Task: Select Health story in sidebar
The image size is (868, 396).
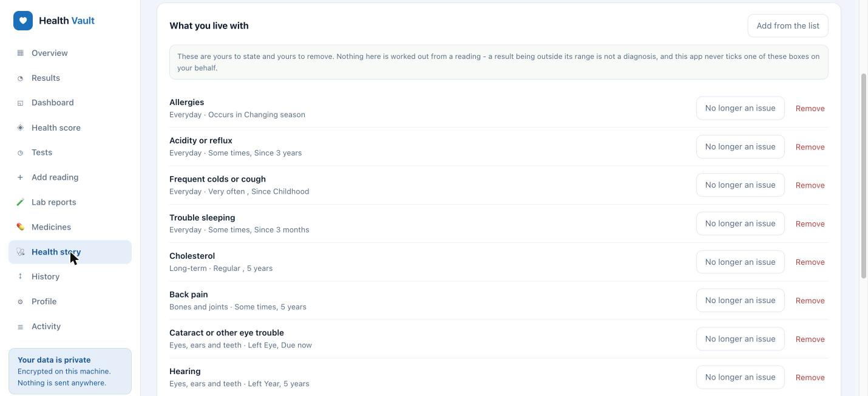Action: pyautogui.click(x=70, y=252)
